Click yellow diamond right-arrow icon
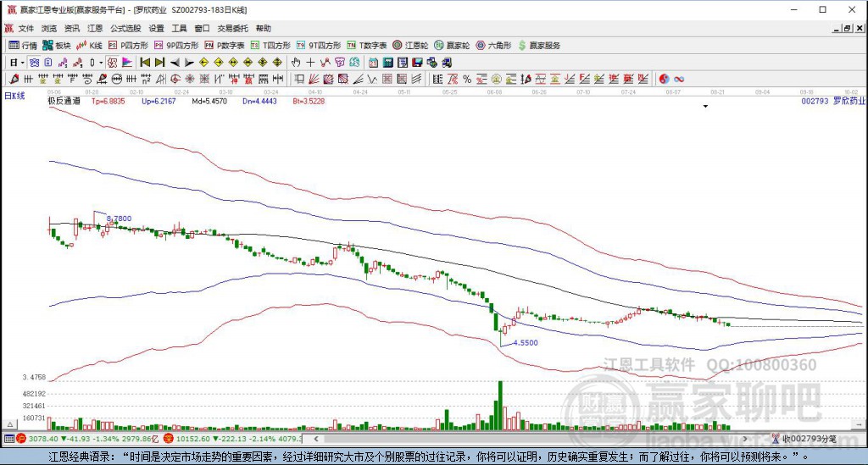 click(219, 63)
